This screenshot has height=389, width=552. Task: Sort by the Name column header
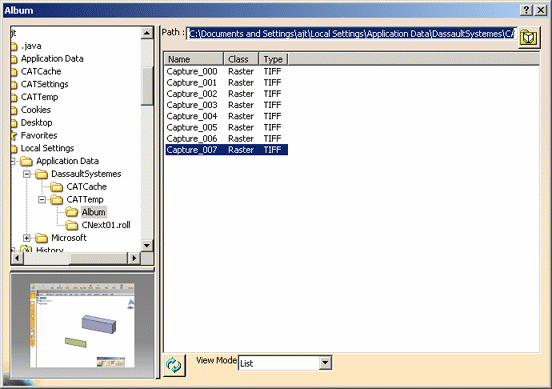click(194, 59)
